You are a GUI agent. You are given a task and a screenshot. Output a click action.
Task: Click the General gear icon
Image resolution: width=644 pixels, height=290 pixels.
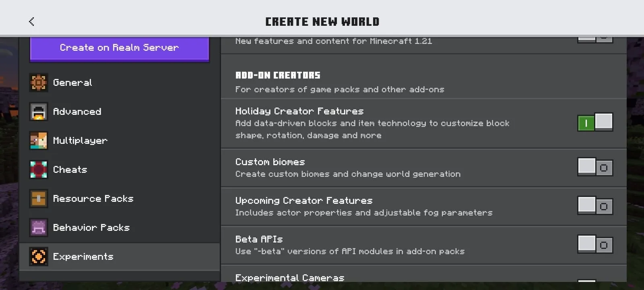39,83
